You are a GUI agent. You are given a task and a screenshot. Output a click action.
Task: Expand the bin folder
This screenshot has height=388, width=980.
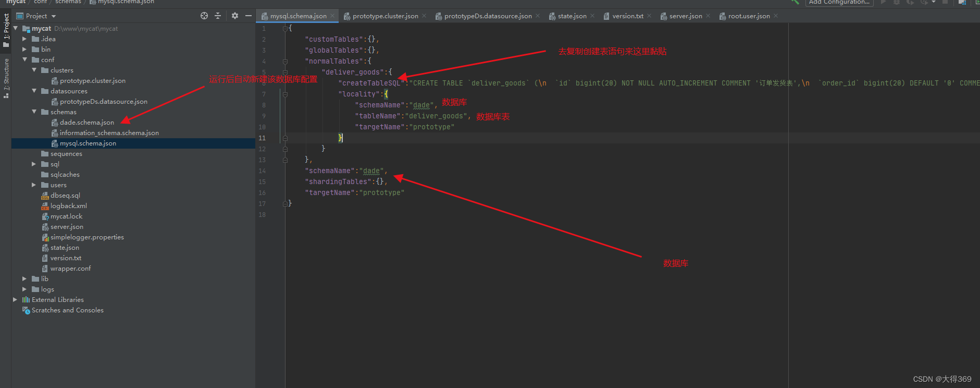pos(24,49)
